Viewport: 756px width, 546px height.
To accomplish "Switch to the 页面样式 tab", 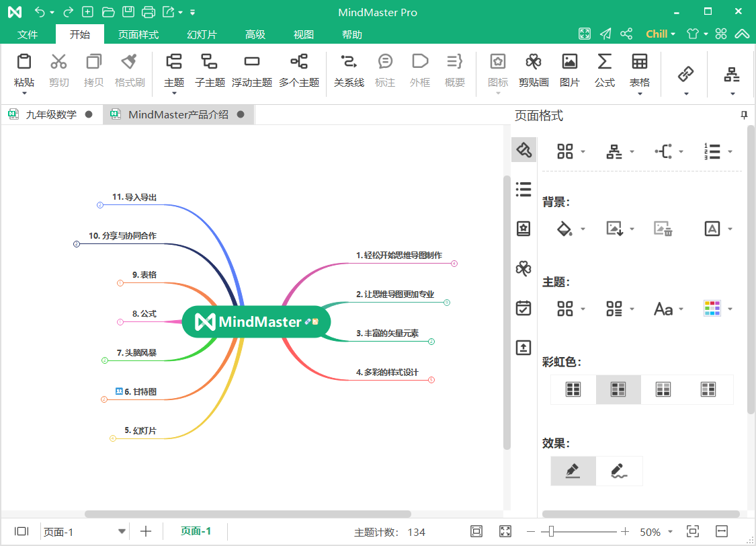I will (138, 34).
